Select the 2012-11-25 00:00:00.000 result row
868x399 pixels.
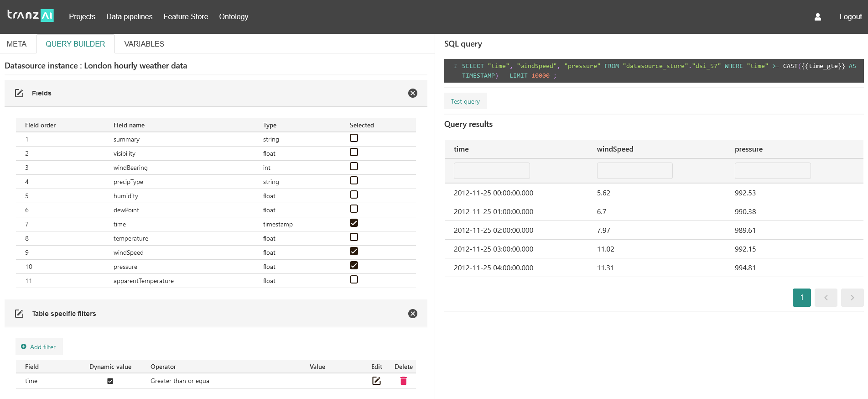click(654, 193)
